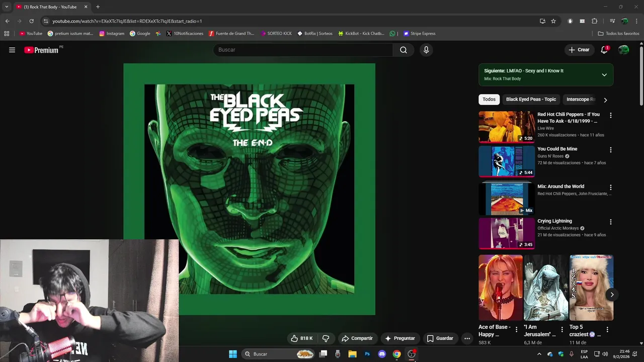Click the Chrome address bar URL
This screenshot has width=644, height=362.
[127, 21]
